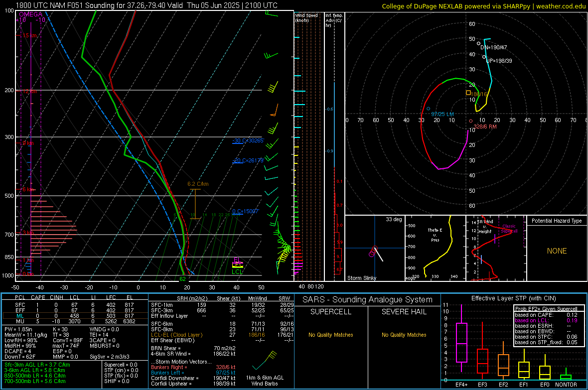This screenshot has width=588, height=390.
Task: Click the Classic Supercell label
Action: [x=509, y=229]
